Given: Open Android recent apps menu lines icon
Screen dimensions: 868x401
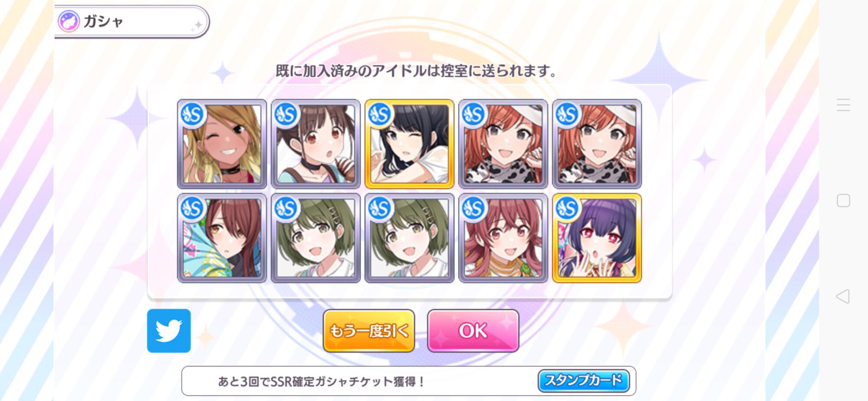Looking at the screenshot, I should 843,105.
